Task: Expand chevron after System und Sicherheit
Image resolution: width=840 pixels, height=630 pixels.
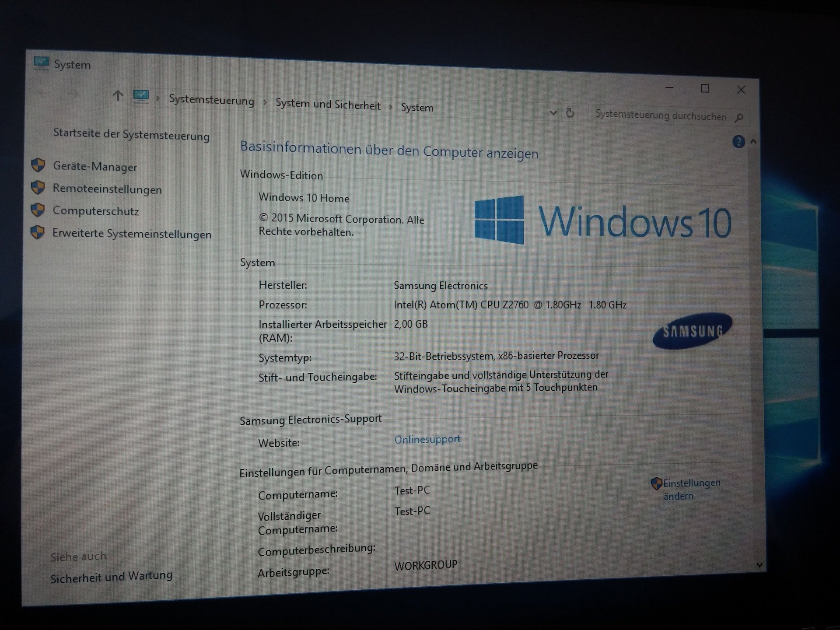Action: coord(391,106)
